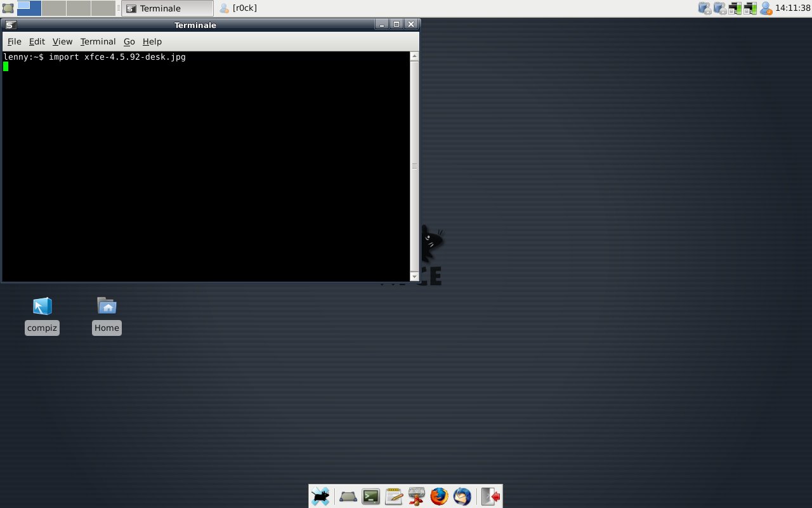Viewport: 812px width, 508px height.
Task: Open the View menu in terminal
Action: pyautogui.click(x=62, y=41)
